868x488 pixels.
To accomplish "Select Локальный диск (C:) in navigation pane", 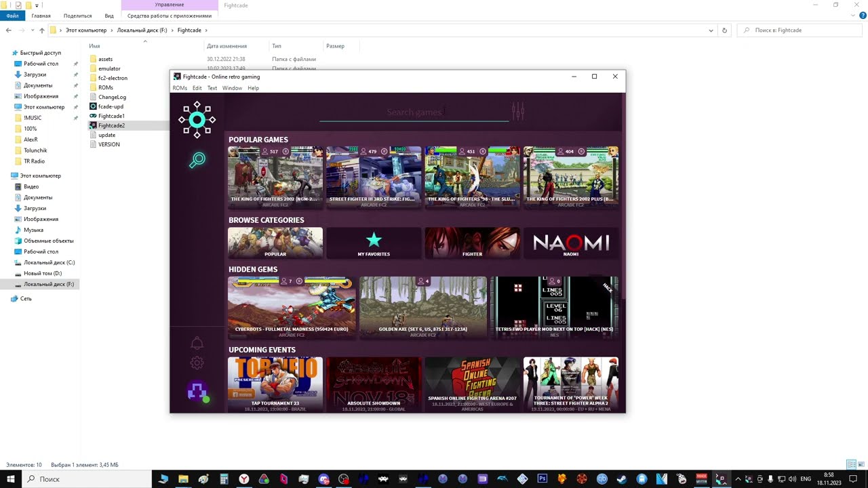I will (49, 262).
